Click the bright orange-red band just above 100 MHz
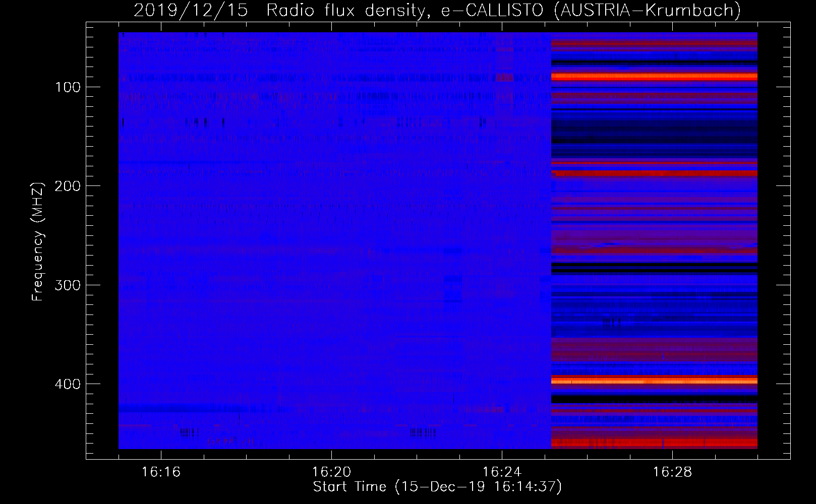Screen dimensions: 816x504 click(654, 77)
